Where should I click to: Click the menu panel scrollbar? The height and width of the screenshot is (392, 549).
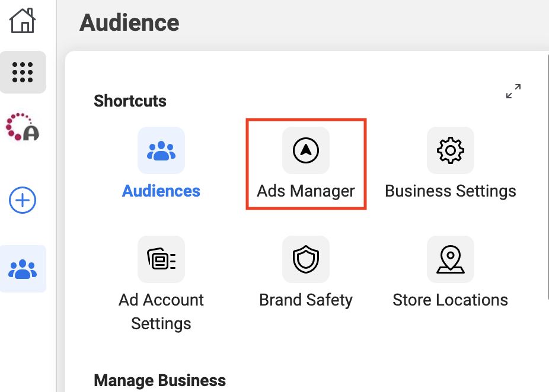[x=548, y=176]
